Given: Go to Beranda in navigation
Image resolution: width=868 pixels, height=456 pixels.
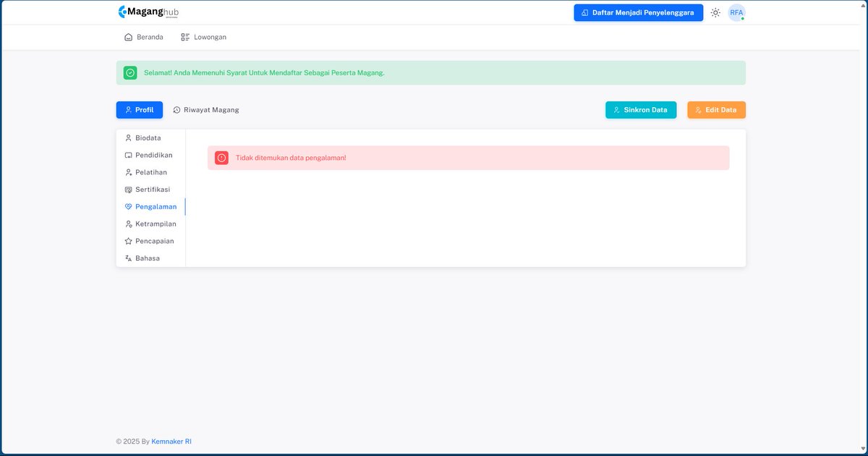Looking at the screenshot, I should [144, 37].
